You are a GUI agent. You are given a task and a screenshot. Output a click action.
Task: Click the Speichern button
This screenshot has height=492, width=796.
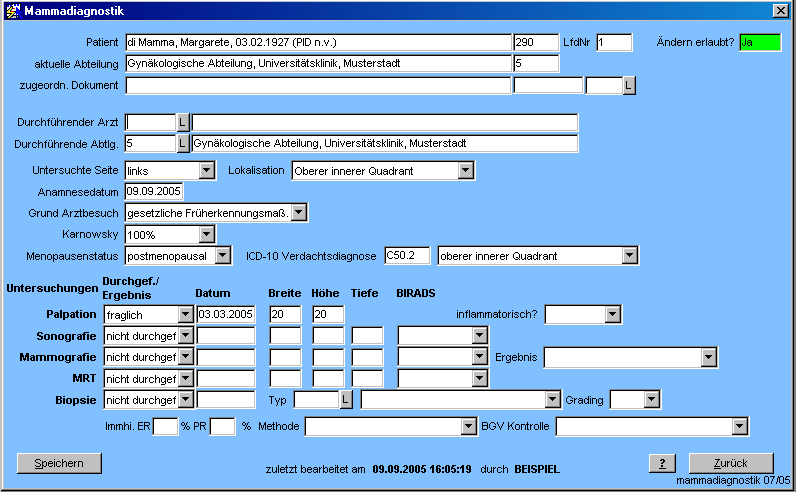point(59,463)
